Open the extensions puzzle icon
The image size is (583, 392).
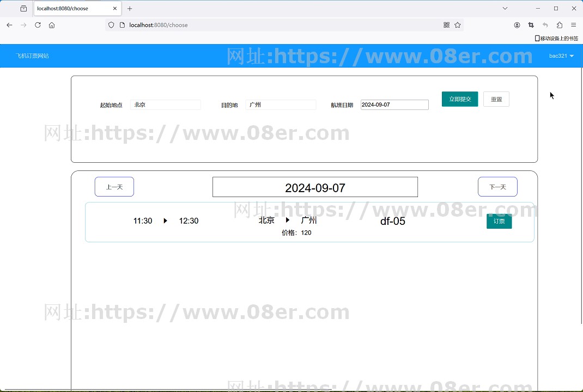tap(559, 25)
